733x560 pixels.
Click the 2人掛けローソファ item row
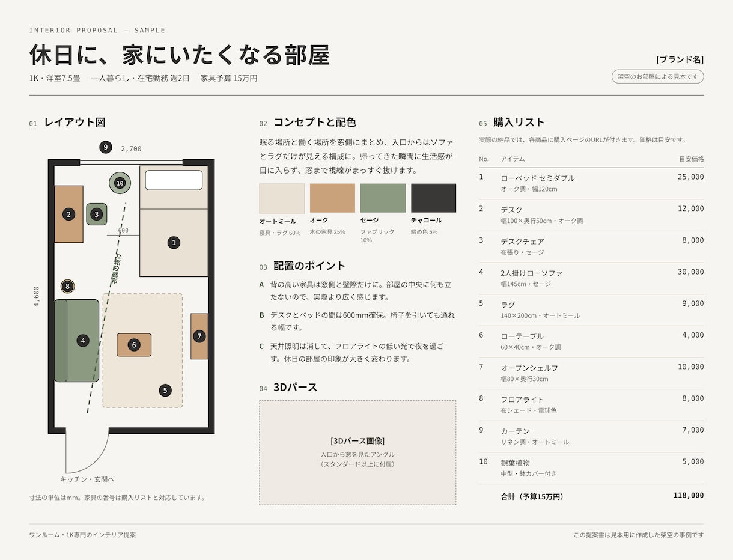click(591, 278)
